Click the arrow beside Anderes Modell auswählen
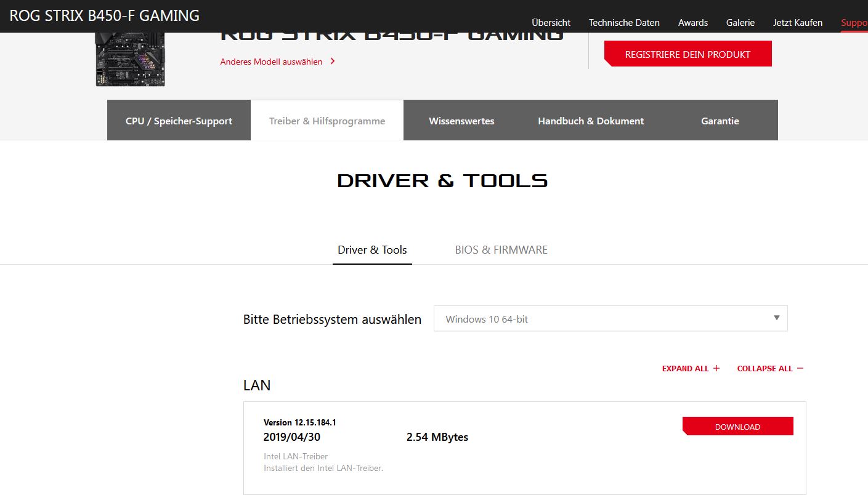Screen dimensions: 868x495 tap(333, 61)
